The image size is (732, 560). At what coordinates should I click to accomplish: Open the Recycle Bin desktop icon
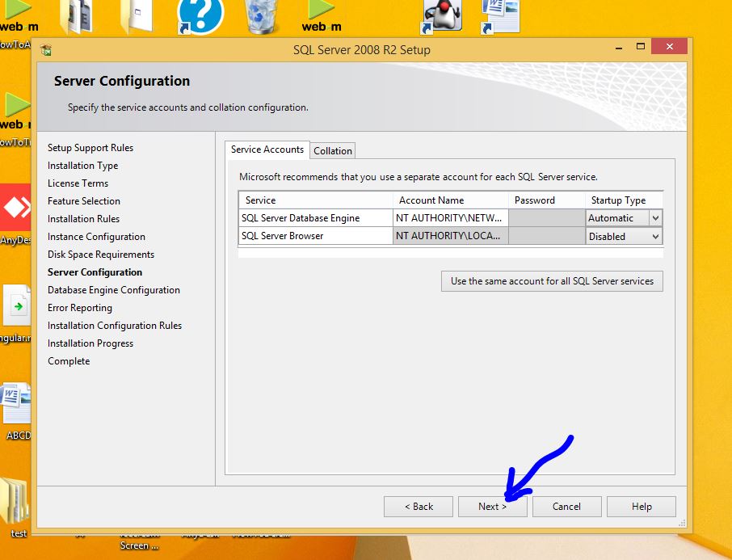tap(263, 16)
